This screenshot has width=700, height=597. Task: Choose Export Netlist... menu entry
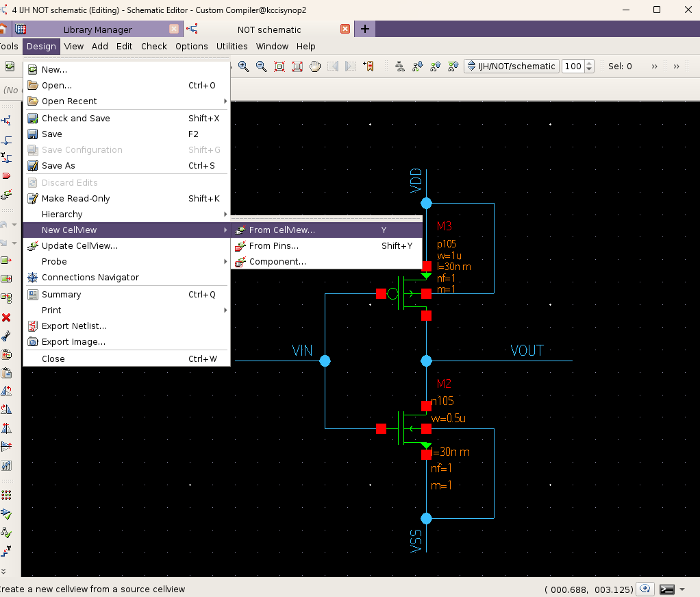127,326
